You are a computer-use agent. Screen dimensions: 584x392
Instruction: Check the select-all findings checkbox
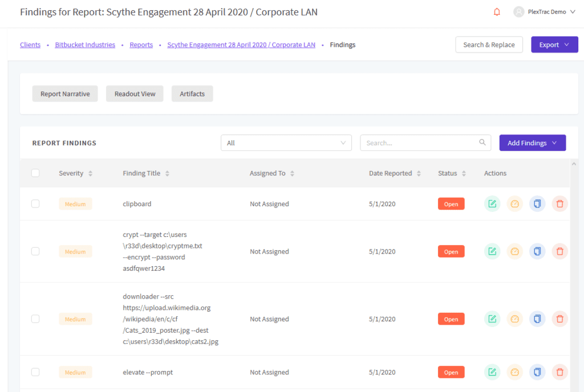(35, 173)
